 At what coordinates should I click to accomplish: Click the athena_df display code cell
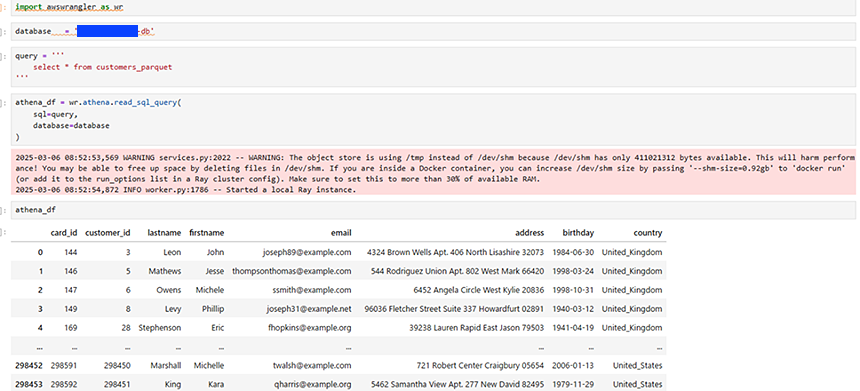click(433, 210)
